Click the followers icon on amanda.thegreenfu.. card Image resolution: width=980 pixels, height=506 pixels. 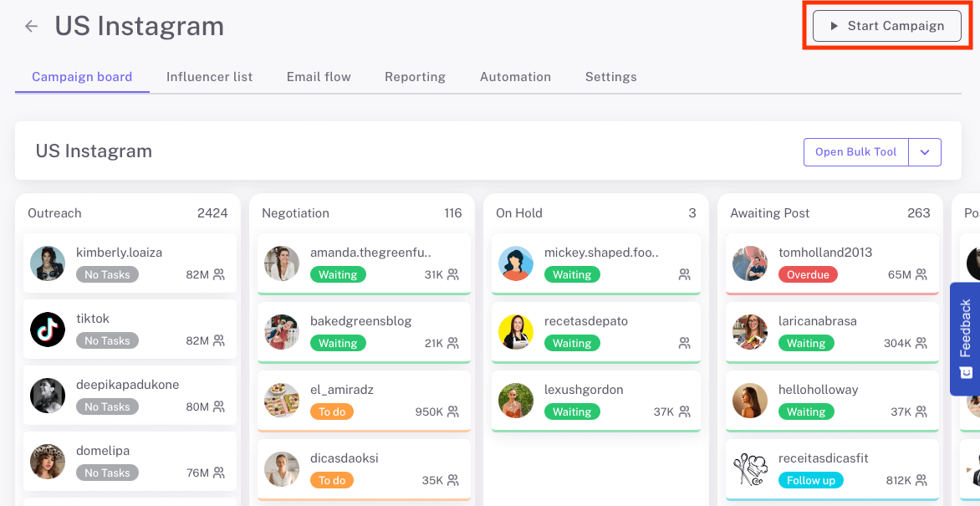coord(453,274)
